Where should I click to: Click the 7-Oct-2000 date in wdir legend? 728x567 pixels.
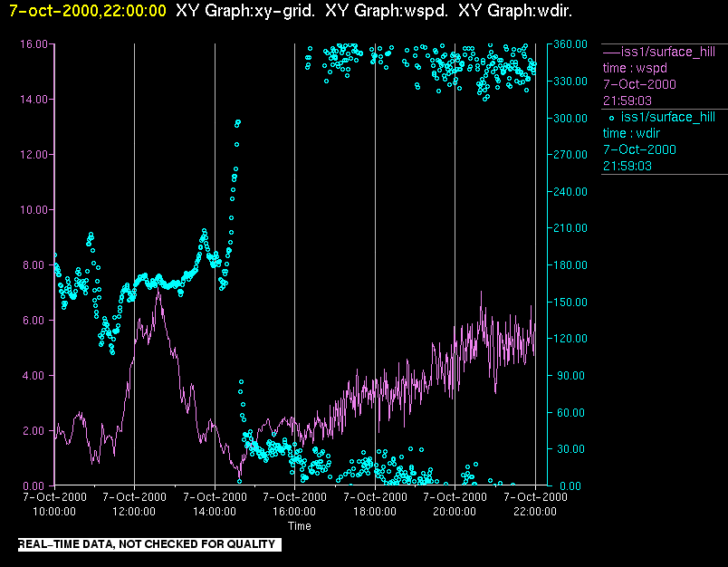click(639, 149)
